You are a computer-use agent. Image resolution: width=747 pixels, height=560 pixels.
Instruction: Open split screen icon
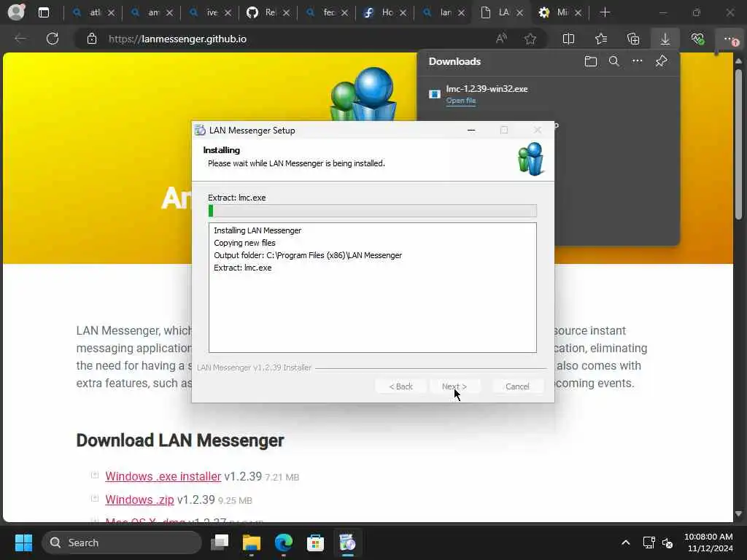tap(568, 39)
